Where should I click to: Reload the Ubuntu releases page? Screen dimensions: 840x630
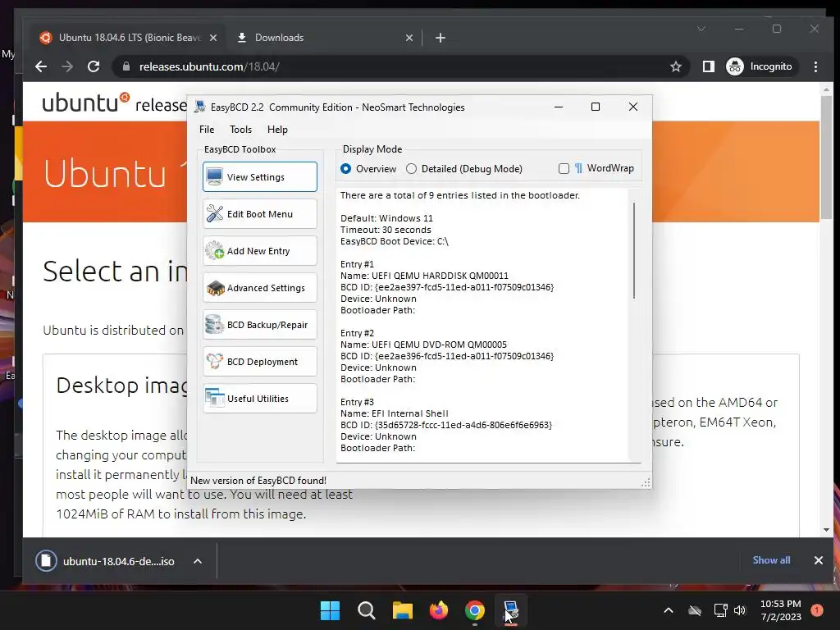[x=94, y=66]
